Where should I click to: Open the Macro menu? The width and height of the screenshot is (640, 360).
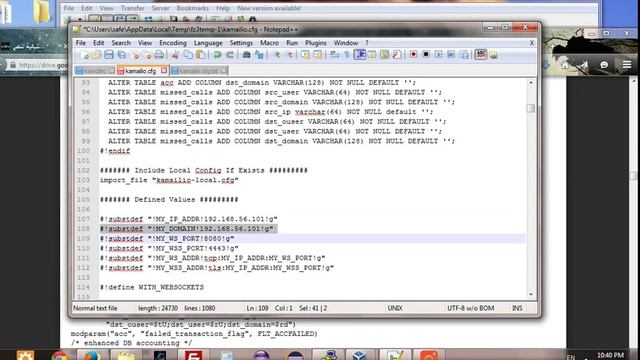[x=269, y=43]
